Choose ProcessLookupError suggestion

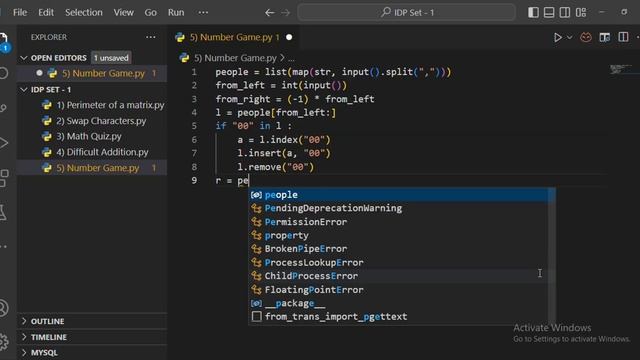pyautogui.click(x=399, y=262)
